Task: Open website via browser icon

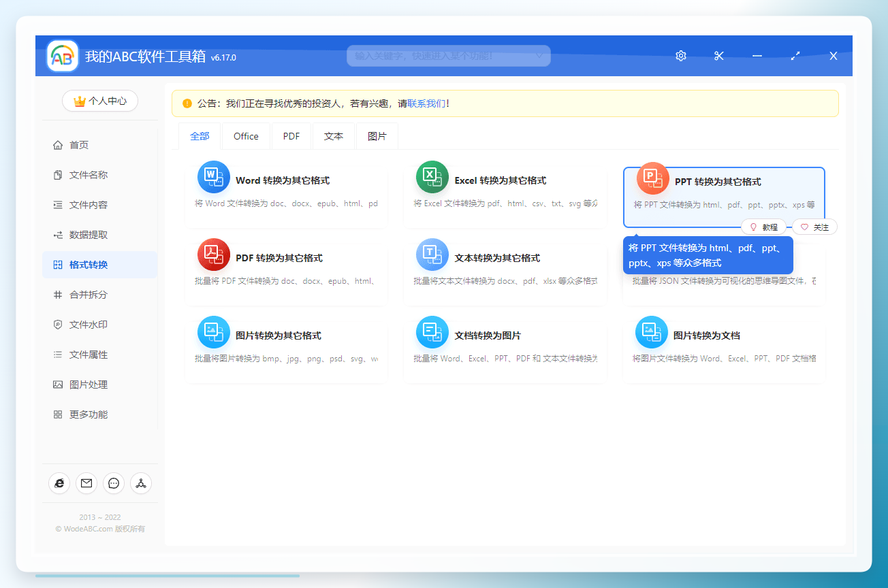Action: (59, 483)
